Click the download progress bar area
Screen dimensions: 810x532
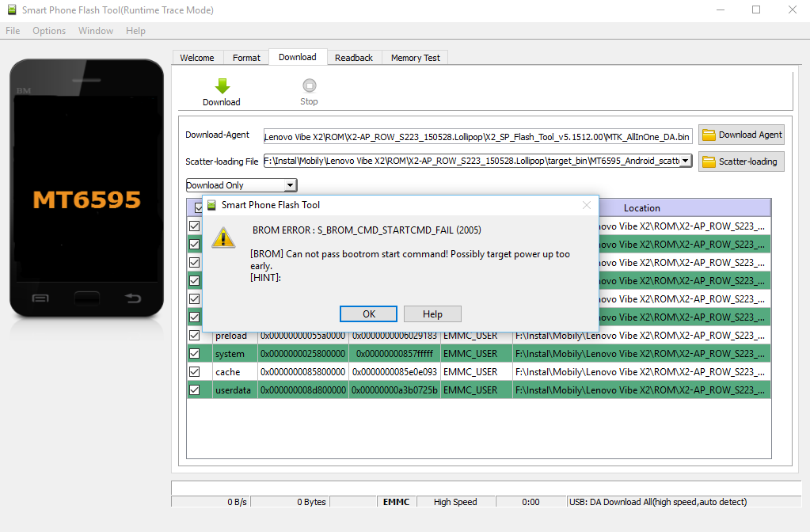(x=486, y=488)
